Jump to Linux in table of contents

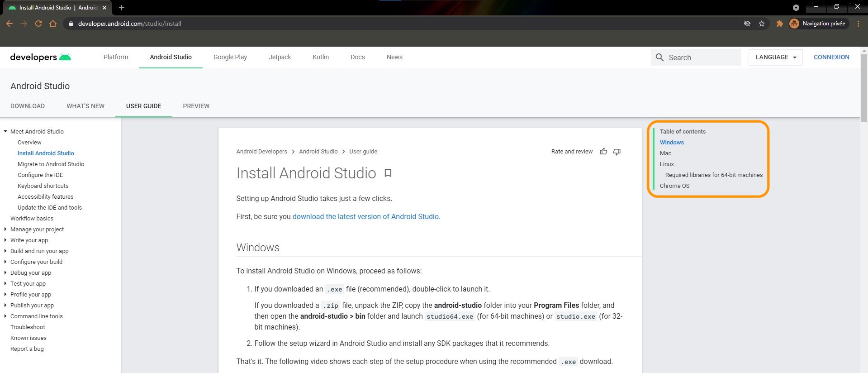coord(667,164)
